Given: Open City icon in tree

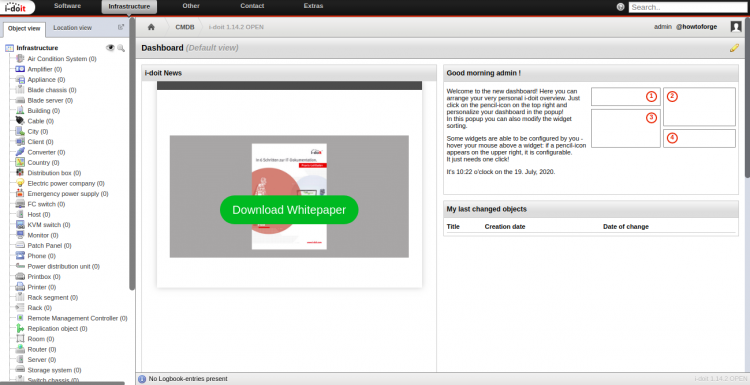Looking at the screenshot, I should point(20,132).
